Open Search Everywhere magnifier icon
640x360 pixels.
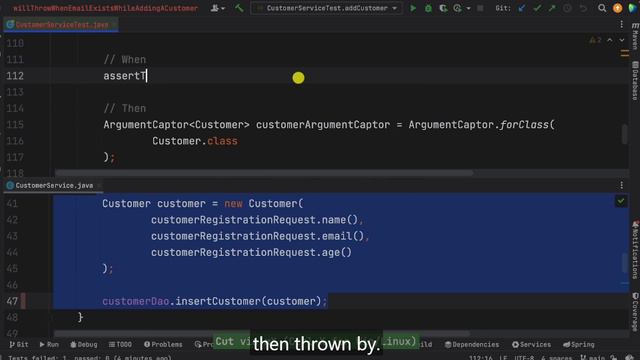coord(602,8)
